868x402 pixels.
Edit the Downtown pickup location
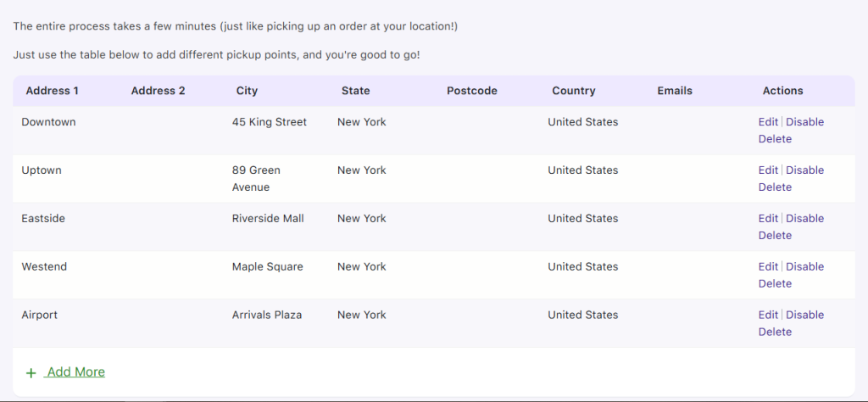point(768,122)
